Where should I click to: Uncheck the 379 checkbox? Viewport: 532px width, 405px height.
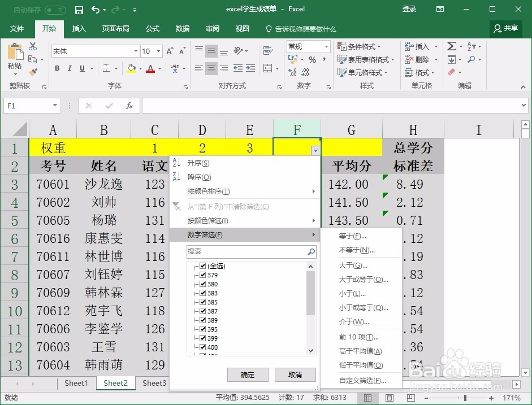click(203, 275)
